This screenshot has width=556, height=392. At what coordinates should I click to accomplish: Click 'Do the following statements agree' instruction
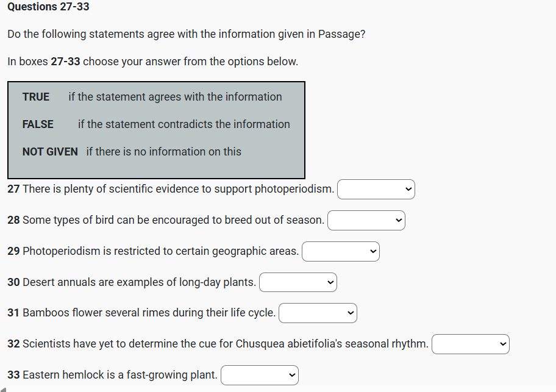pyautogui.click(x=187, y=34)
